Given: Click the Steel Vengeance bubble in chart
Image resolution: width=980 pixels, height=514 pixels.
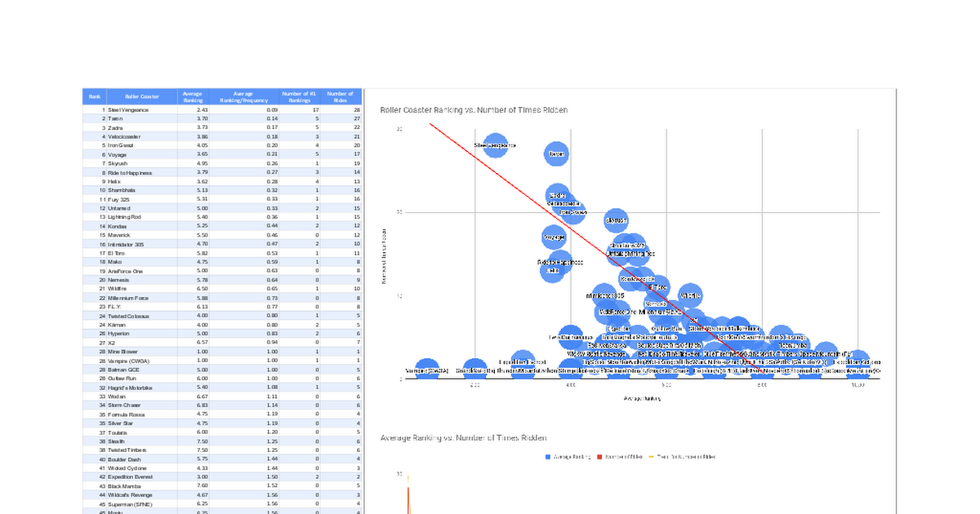Looking at the screenshot, I should coord(496,146).
